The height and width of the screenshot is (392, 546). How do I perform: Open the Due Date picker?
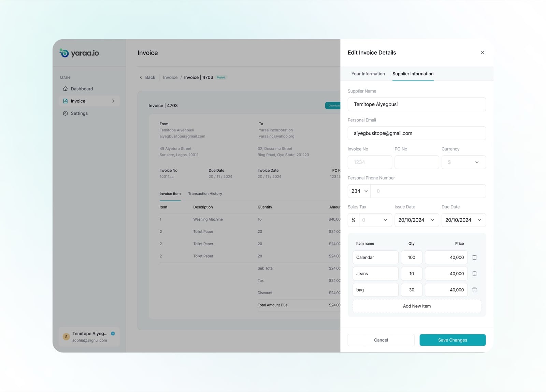coord(464,220)
